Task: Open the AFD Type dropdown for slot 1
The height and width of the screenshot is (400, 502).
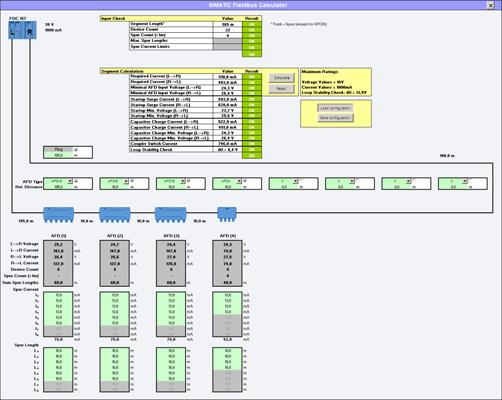Action: (70, 181)
